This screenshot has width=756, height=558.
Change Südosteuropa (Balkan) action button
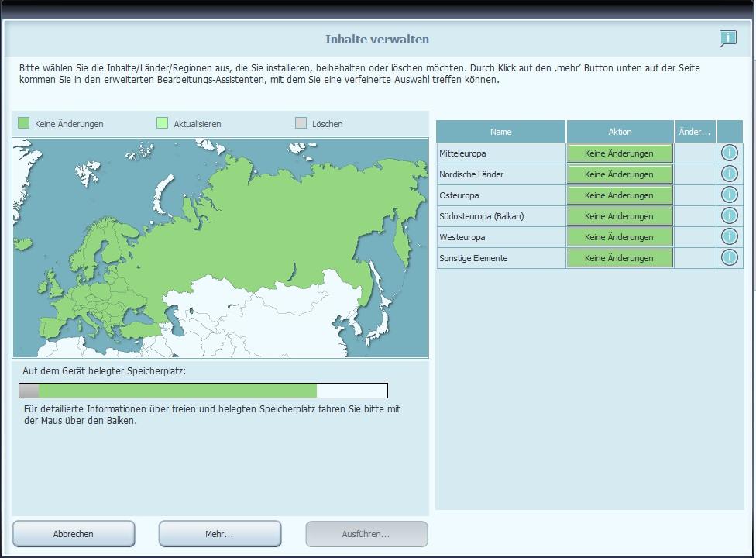coord(619,216)
